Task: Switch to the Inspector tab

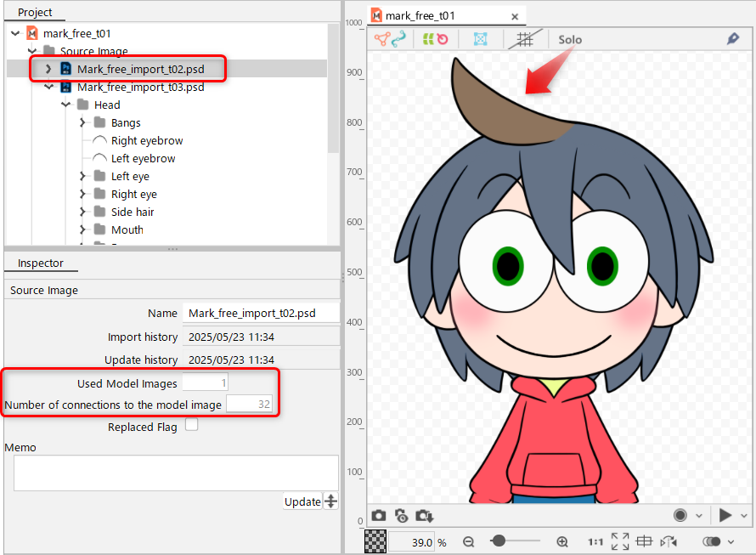Action: tap(41, 263)
